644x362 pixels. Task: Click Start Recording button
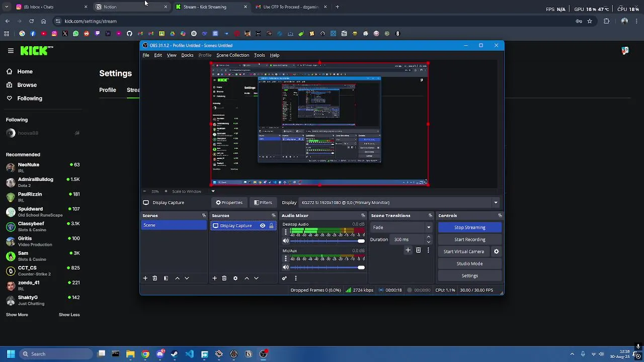point(469,239)
